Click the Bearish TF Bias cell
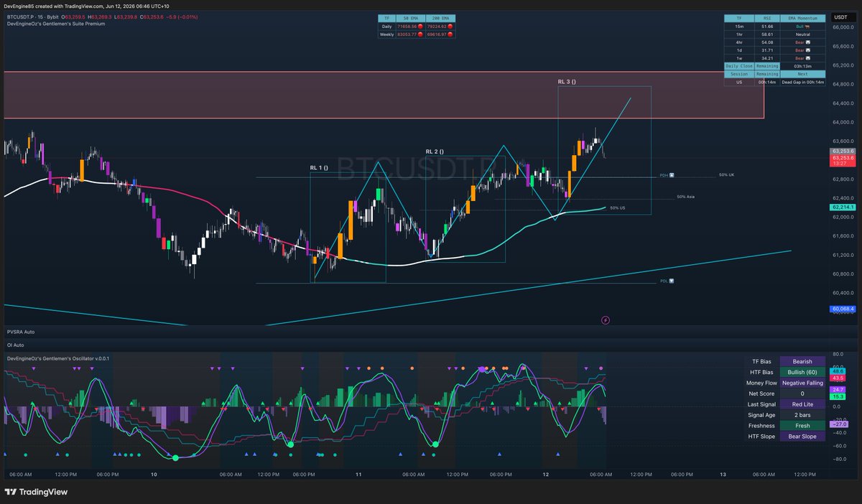862x504 pixels. click(802, 361)
